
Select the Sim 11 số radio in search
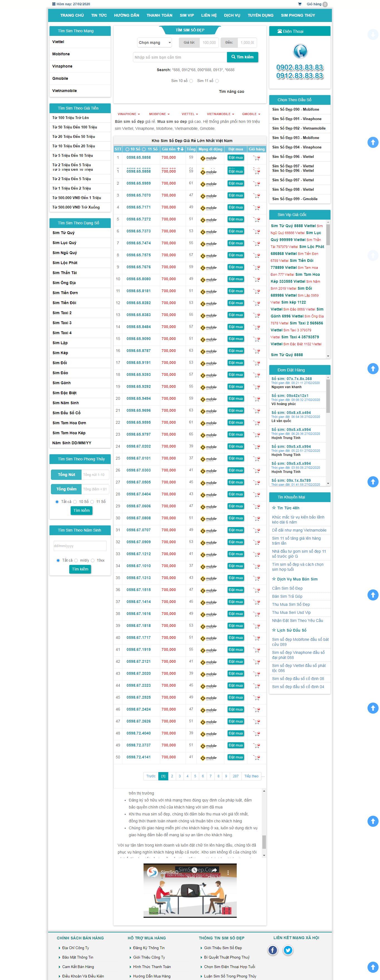click(x=217, y=81)
